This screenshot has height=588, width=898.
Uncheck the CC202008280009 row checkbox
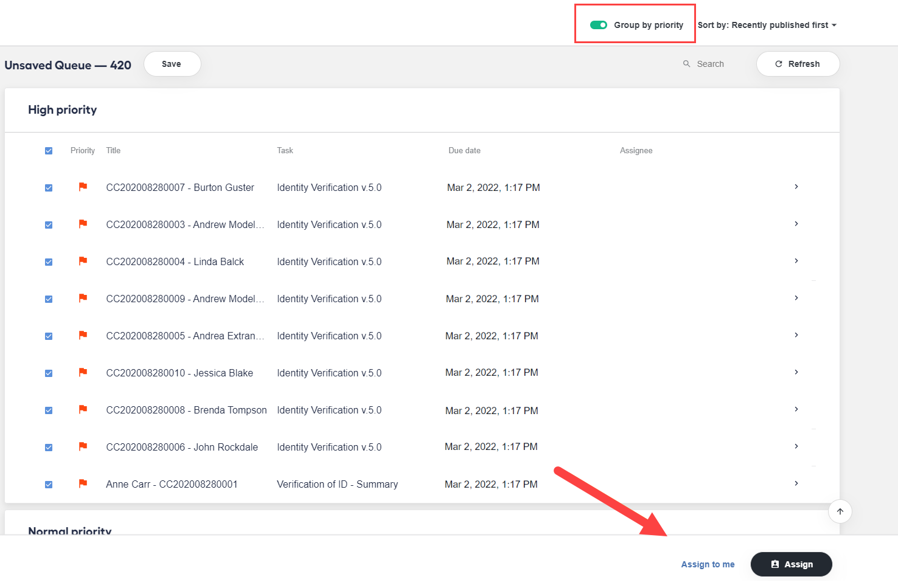coord(49,299)
